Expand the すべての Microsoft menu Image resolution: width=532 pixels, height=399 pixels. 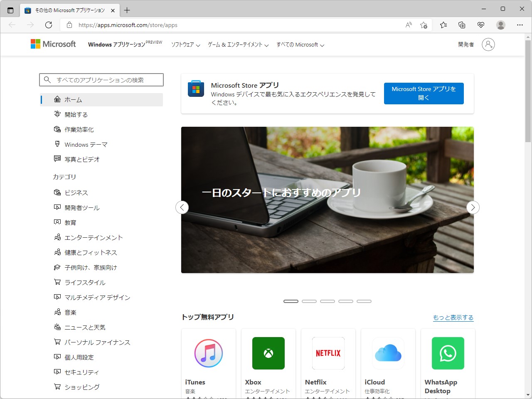[x=299, y=45]
